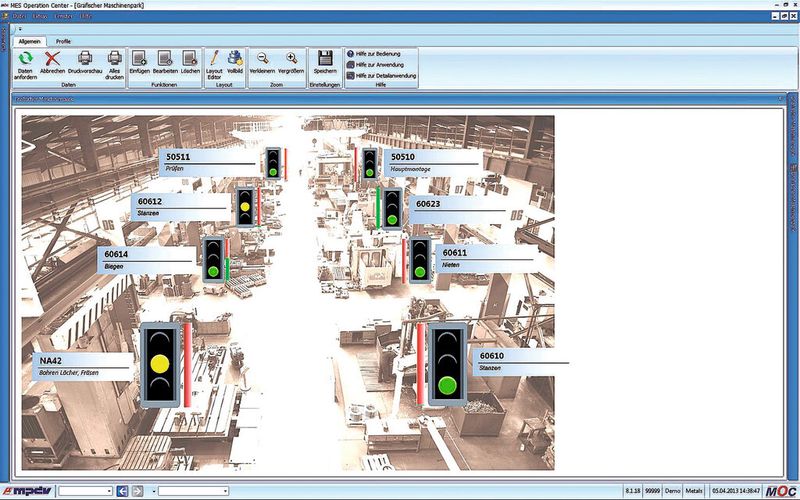Click the large yellow traffic light NA42
The height and width of the screenshot is (500, 800).
click(160, 364)
